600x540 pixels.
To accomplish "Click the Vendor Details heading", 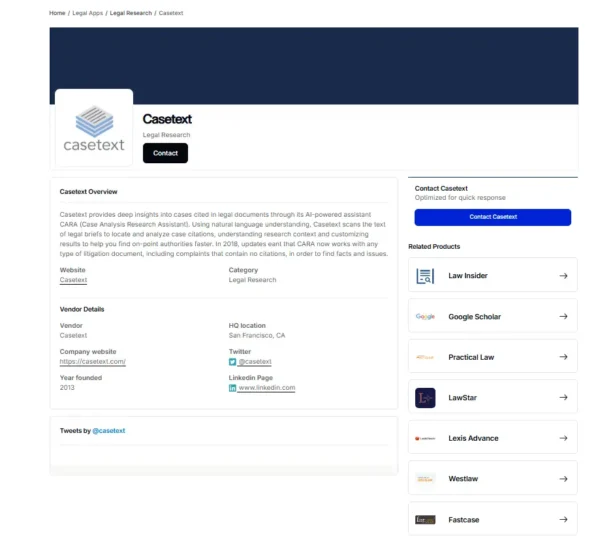I will (82, 309).
